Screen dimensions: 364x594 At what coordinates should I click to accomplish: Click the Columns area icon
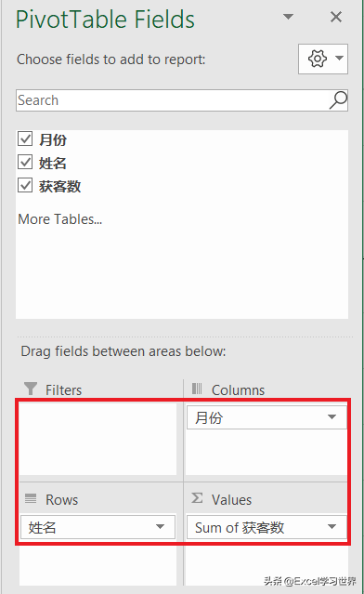tap(197, 389)
